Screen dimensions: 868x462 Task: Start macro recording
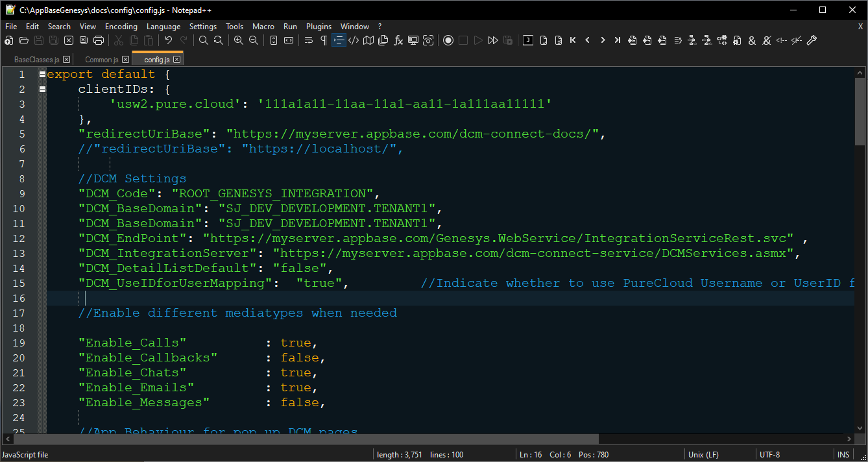click(448, 40)
